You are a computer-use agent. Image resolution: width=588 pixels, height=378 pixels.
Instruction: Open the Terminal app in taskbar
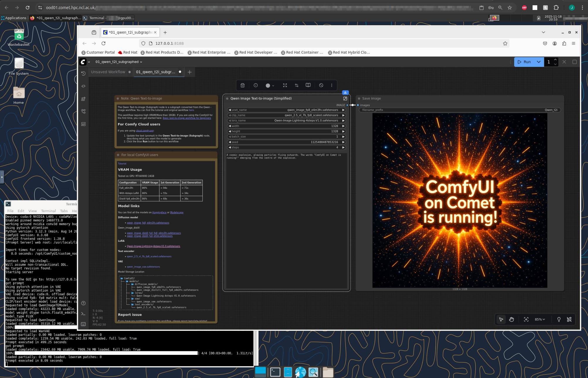click(275, 372)
